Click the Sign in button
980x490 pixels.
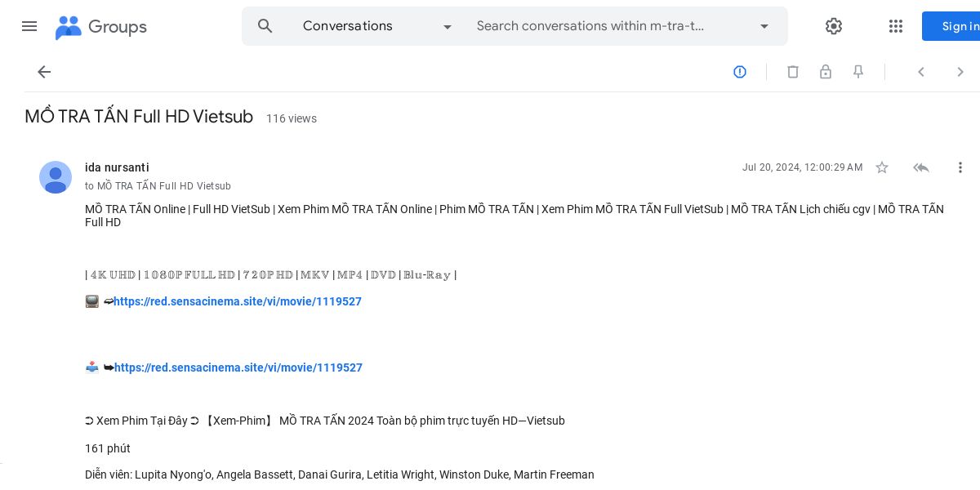[955, 26]
